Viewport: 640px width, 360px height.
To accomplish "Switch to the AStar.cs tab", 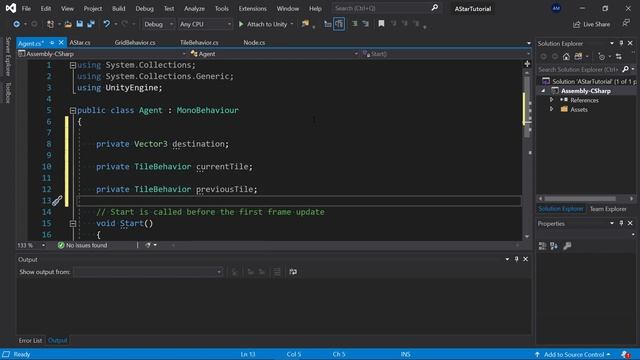I will pyautogui.click(x=80, y=42).
